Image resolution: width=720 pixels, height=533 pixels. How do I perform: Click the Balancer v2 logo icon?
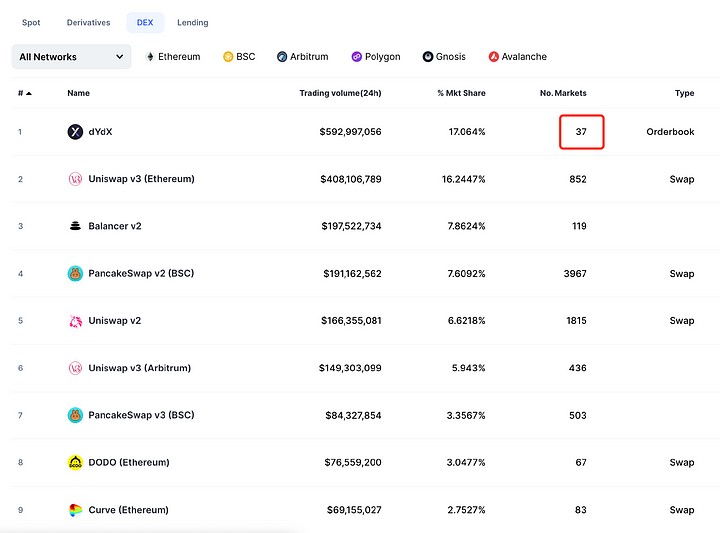click(x=75, y=226)
